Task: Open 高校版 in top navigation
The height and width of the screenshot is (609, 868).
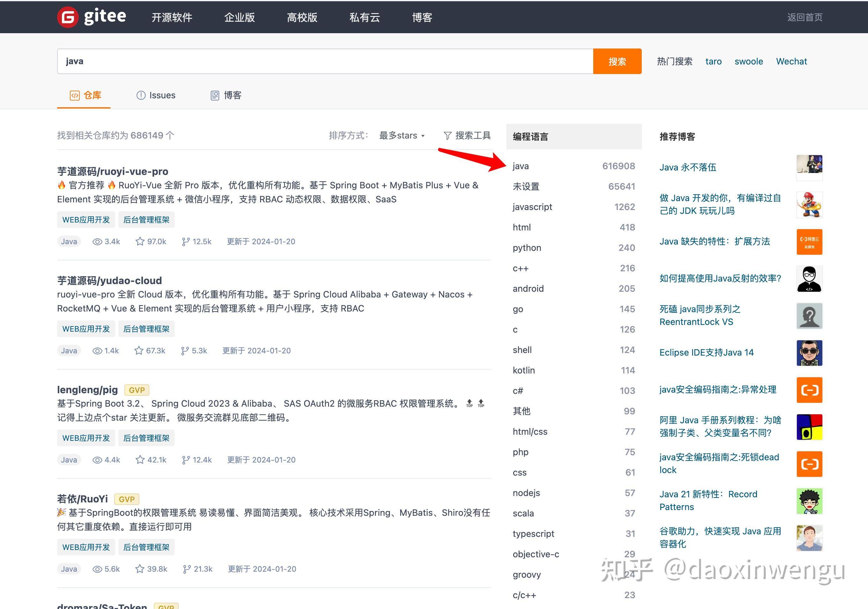Action: tap(302, 17)
